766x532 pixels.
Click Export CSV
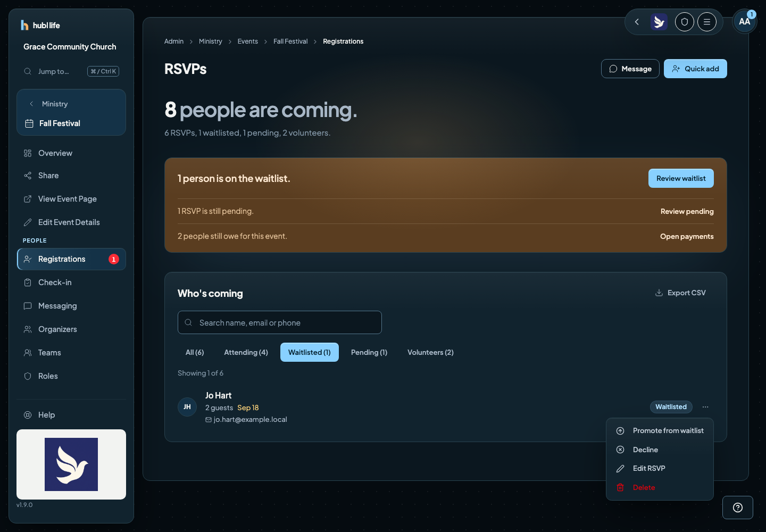pyautogui.click(x=680, y=293)
